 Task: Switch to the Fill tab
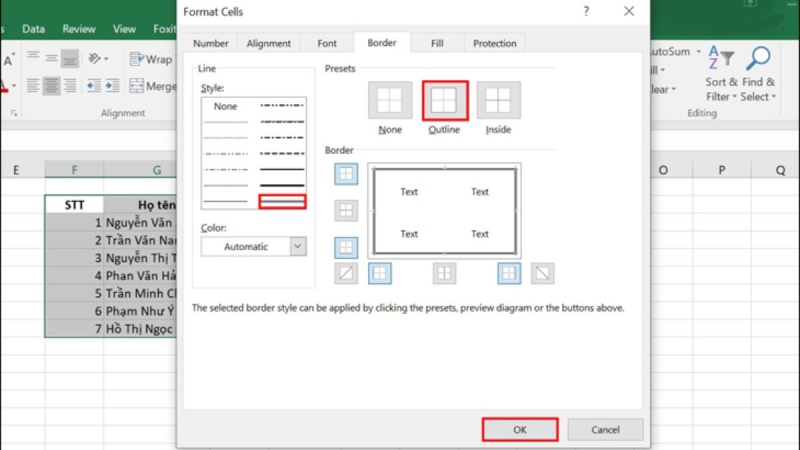pyautogui.click(x=437, y=43)
